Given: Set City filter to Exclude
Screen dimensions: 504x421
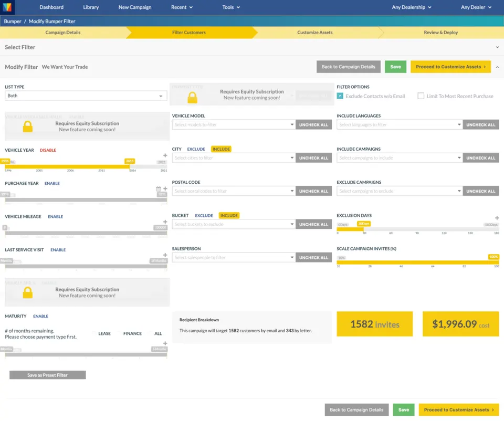Looking at the screenshot, I should pyautogui.click(x=196, y=149).
